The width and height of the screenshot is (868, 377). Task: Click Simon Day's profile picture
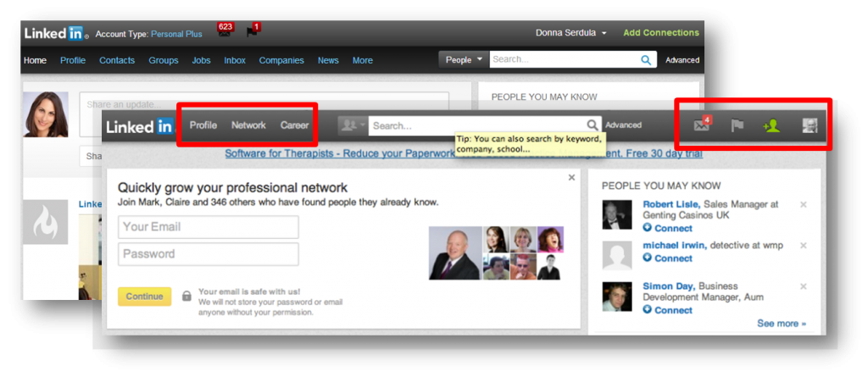click(617, 297)
